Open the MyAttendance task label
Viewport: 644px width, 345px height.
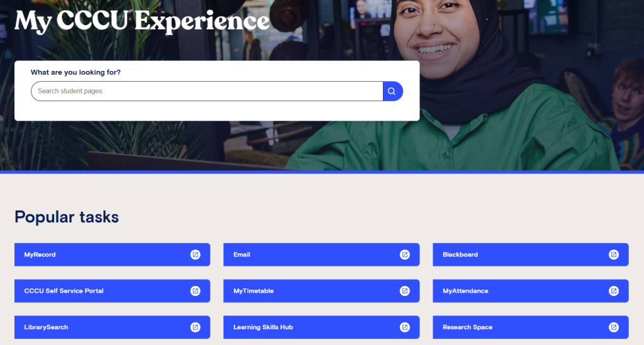[465, 291]
